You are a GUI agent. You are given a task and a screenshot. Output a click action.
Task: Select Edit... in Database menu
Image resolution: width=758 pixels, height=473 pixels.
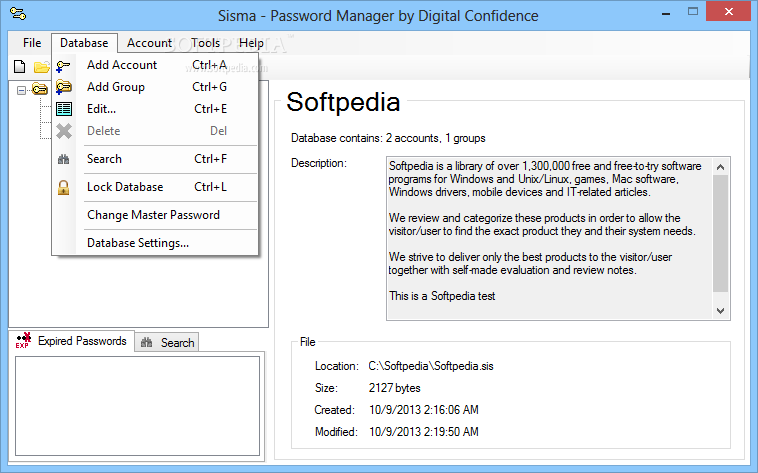coord(155,109)
